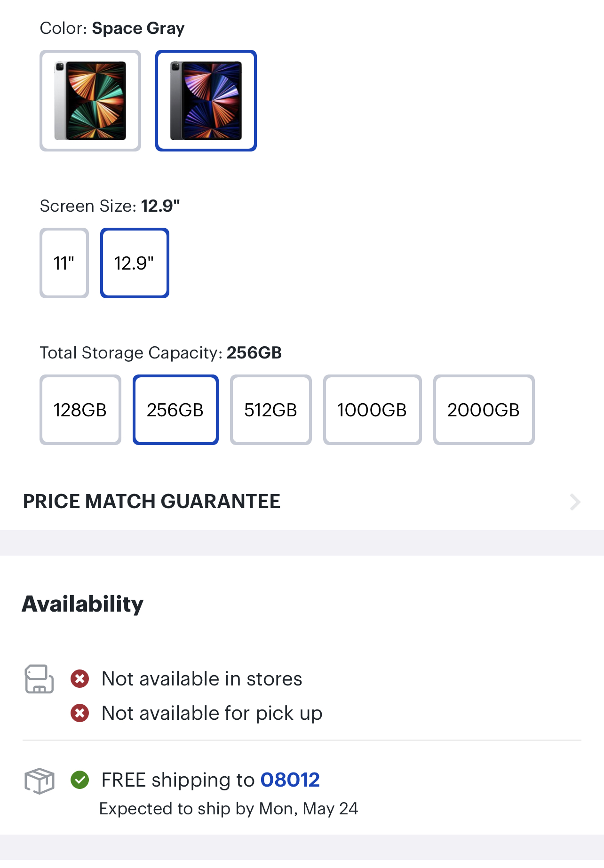Click the Expected to ship by date text
This screenshot has height=868, width=604.
point(229,809)
